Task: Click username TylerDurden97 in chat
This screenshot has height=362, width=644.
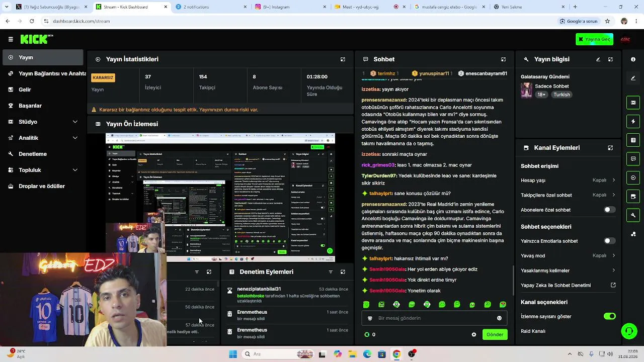Action: 379,176
